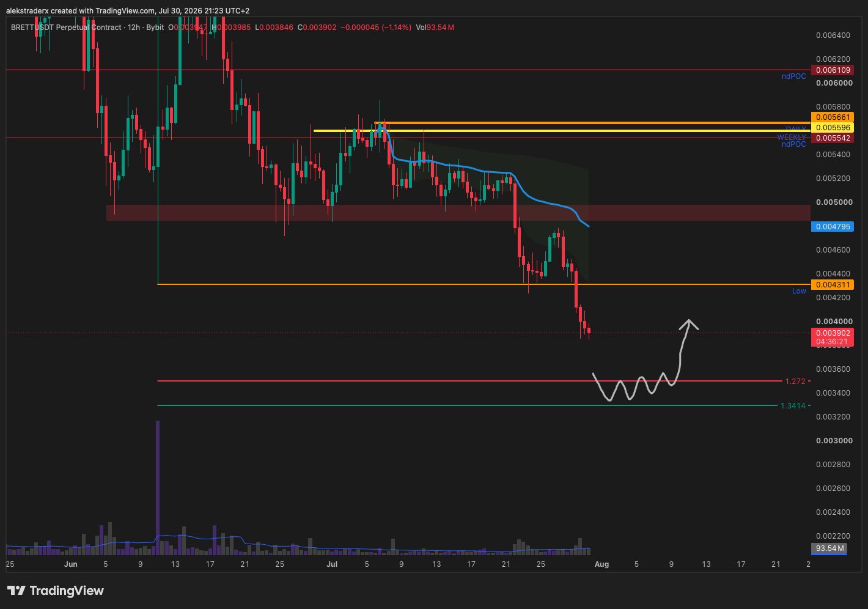Click the 0.006400 price axis tick
This screenshot has width=868, height=609.
point(833,35)
